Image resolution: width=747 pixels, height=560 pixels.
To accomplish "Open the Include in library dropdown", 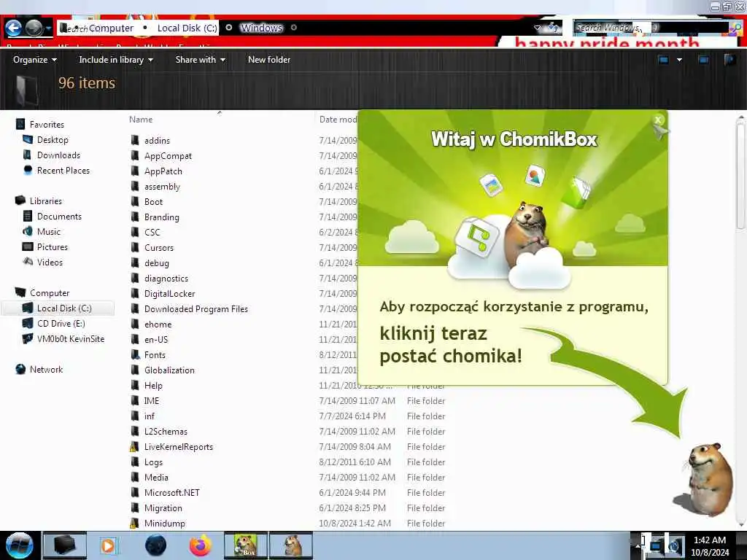I will coord(116,60).
